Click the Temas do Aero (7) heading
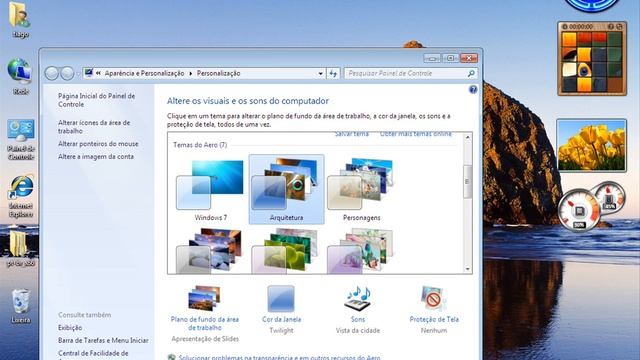Image resolution: width=640 pixels, height=360 pixels. coord(200,144)
